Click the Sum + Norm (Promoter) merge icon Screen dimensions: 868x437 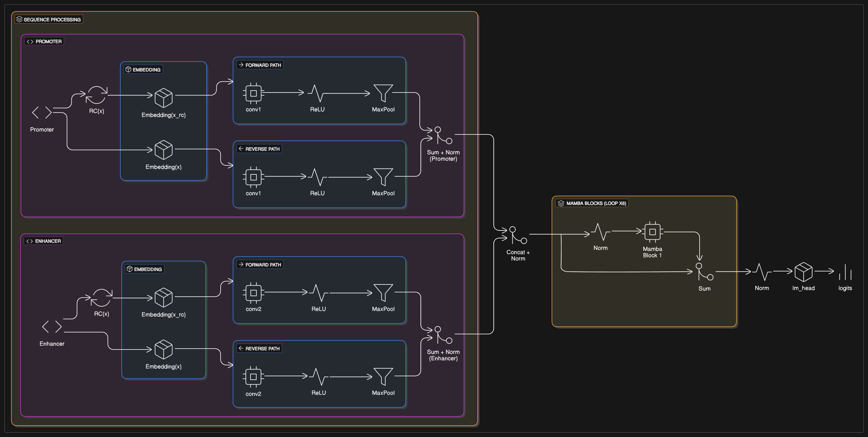[x=443, y=135]
